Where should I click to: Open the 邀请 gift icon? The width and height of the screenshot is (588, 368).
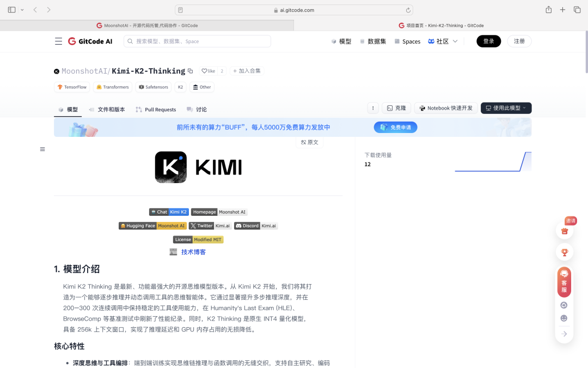tap(565, 231)
